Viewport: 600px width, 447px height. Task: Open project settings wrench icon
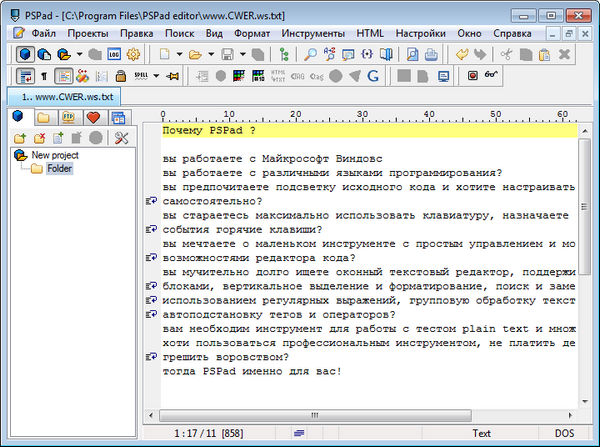pos(122,137)
